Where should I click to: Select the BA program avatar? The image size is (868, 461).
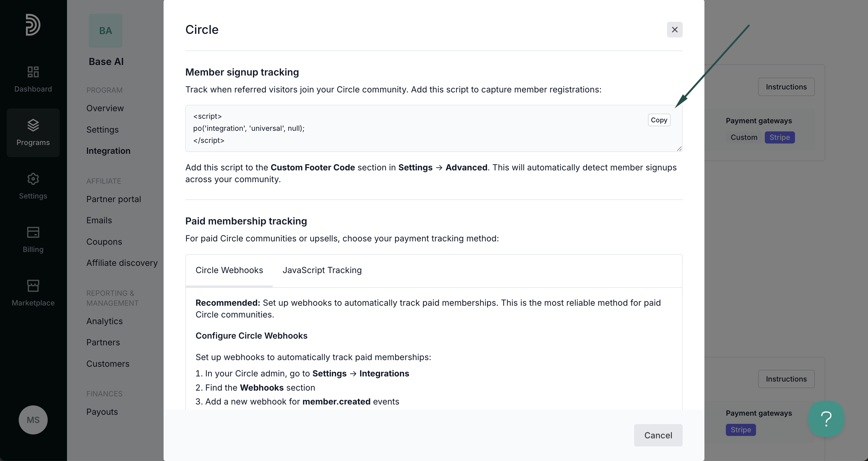105,31
